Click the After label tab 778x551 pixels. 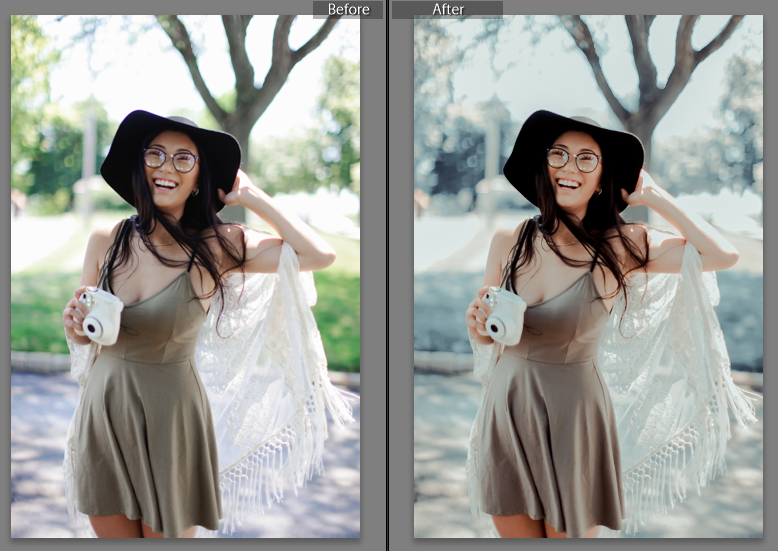click(x=447, y=9)
